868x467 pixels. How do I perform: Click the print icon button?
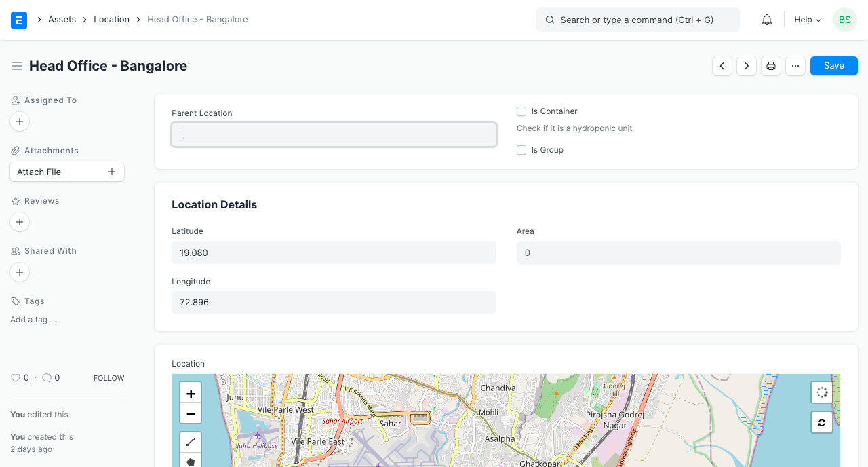[771, 66]
